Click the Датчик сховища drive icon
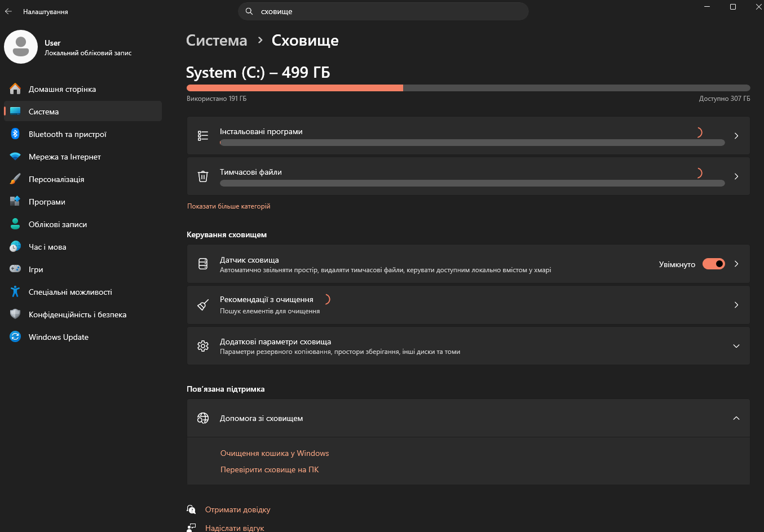 203,264
